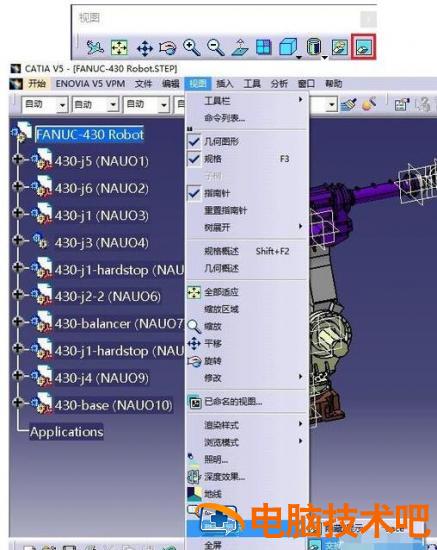The height and width of the screenshot is (550, 437).
Task: Choose 几何概述 in the menu
Action: point(247,268)
